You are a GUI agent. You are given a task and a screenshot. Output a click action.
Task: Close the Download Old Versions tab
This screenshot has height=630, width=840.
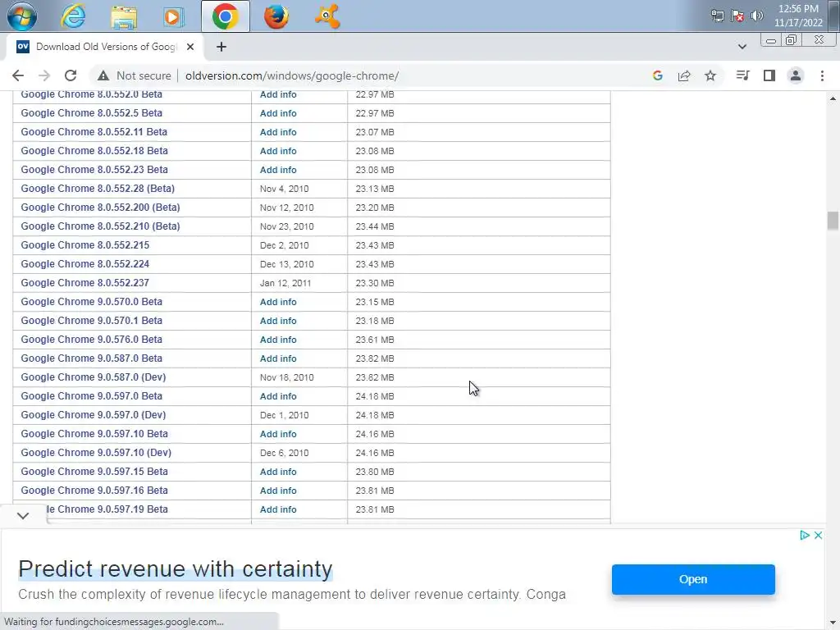tap(190, 47)
